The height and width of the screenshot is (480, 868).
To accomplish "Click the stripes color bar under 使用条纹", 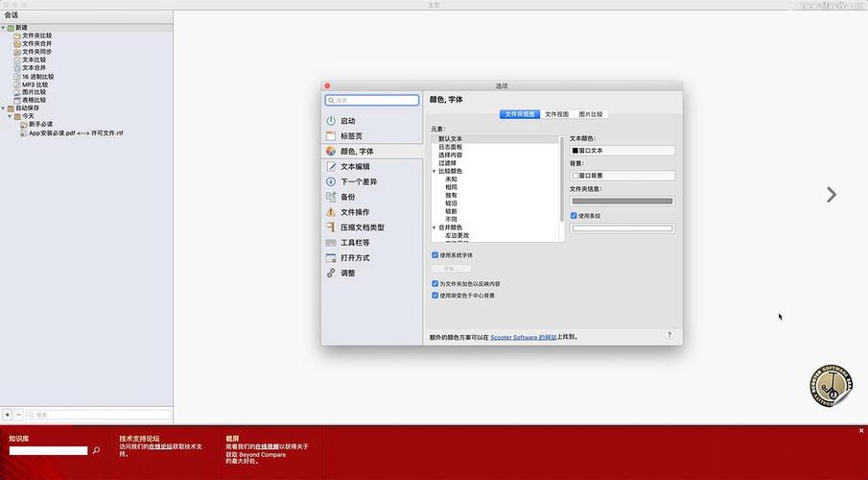I will pyautogui.click(x=622, y=228).
